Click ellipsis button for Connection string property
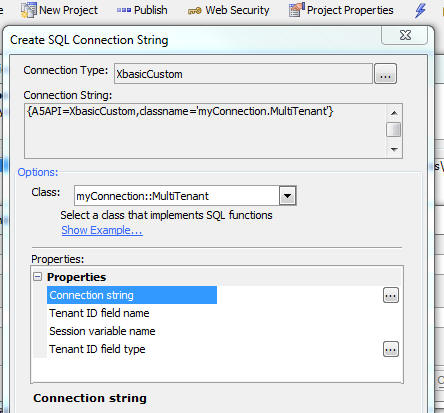444x413 pixels. (x=391, y=295)
